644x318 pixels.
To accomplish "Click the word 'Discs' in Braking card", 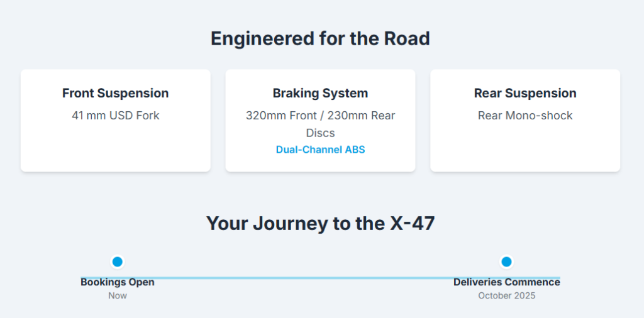I will [320, 133].
